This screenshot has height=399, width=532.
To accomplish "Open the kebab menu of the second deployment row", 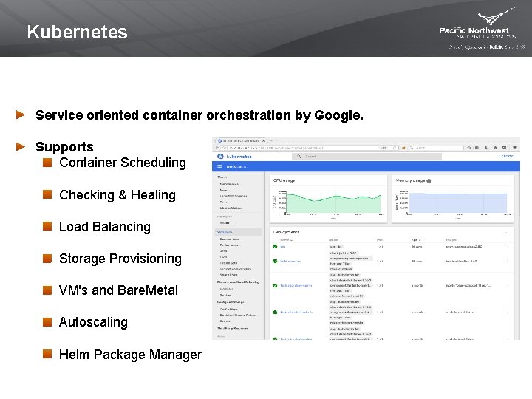I will pyautogui.click(x=508, y=261).
